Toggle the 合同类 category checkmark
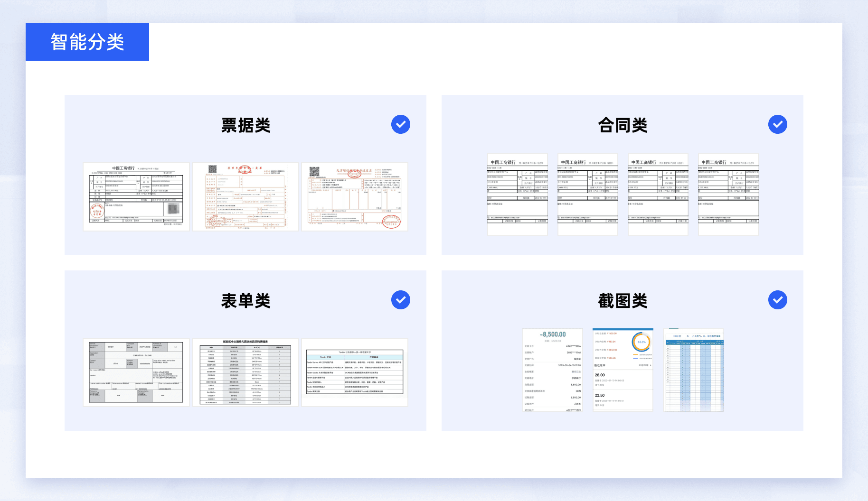This screenshot has height=501, width=868. pos(777,124)
